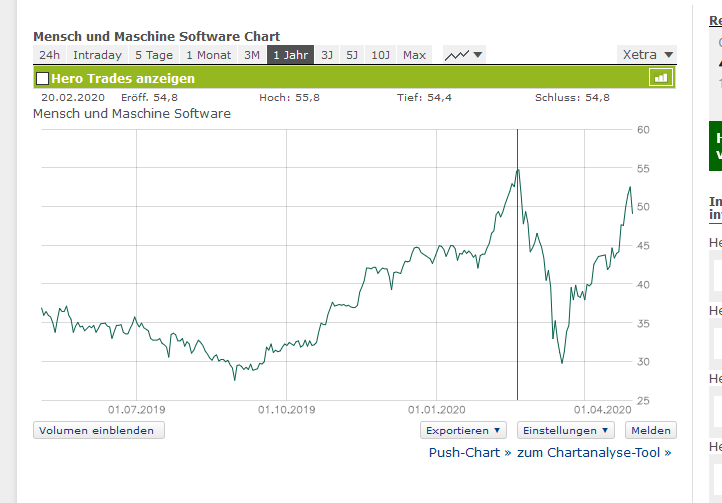
Task: Follow the zum Chartanalyse-Tool link
Action: click(x=594, y=452)
